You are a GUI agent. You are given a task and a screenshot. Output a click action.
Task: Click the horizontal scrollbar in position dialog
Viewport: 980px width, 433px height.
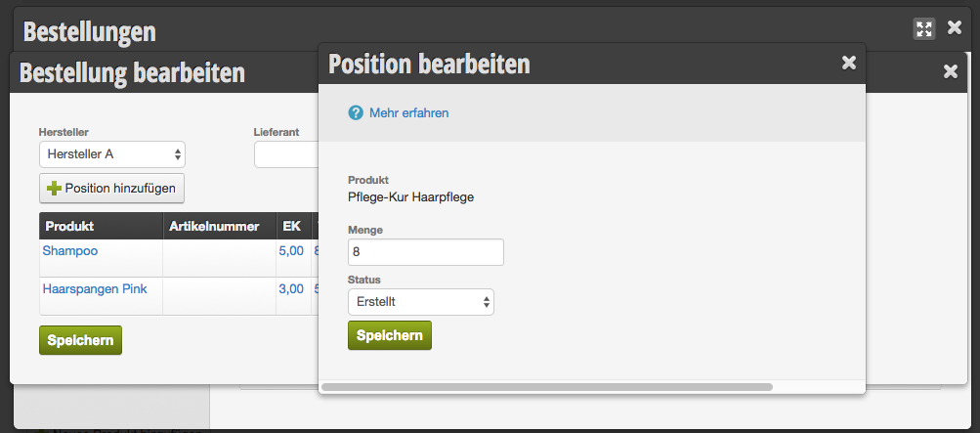point(547,387)
